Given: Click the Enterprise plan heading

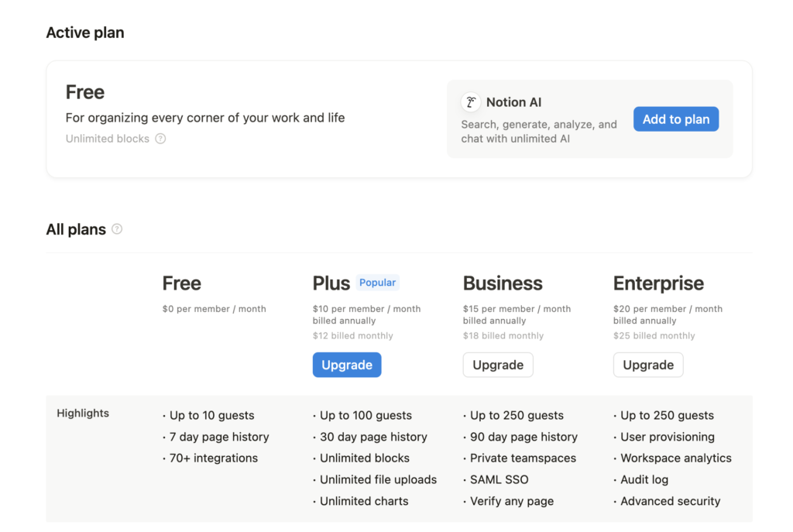Looking at the screenshot, I should tap(658, 283).
